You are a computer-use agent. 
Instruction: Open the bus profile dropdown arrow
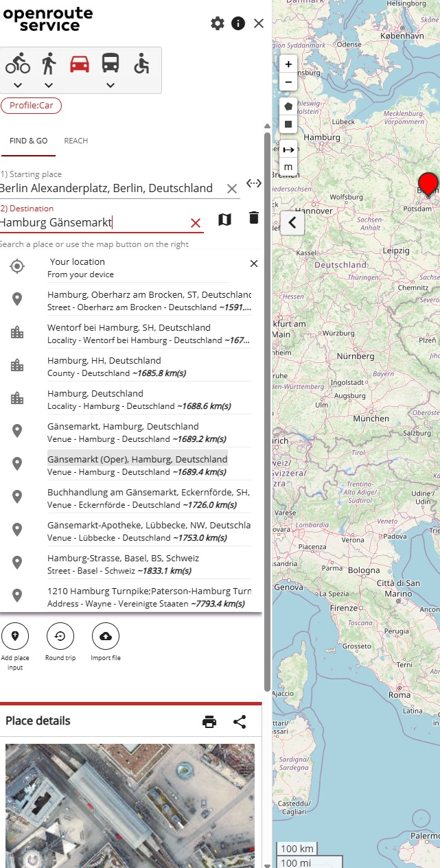110,86
